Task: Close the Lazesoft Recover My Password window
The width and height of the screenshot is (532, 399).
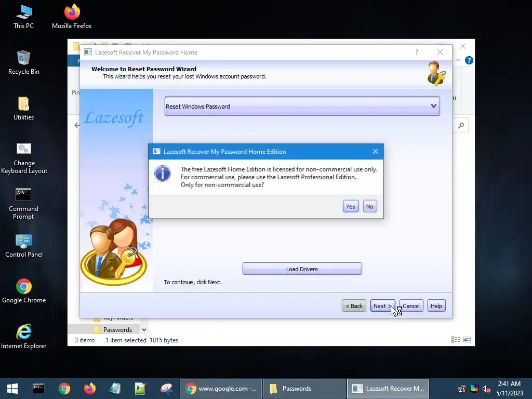Action: (x=440, y=52)
